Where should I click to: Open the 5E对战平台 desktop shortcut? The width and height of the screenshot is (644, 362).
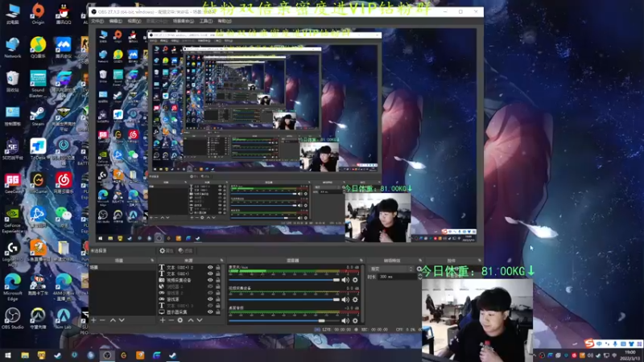coord(12,149)
